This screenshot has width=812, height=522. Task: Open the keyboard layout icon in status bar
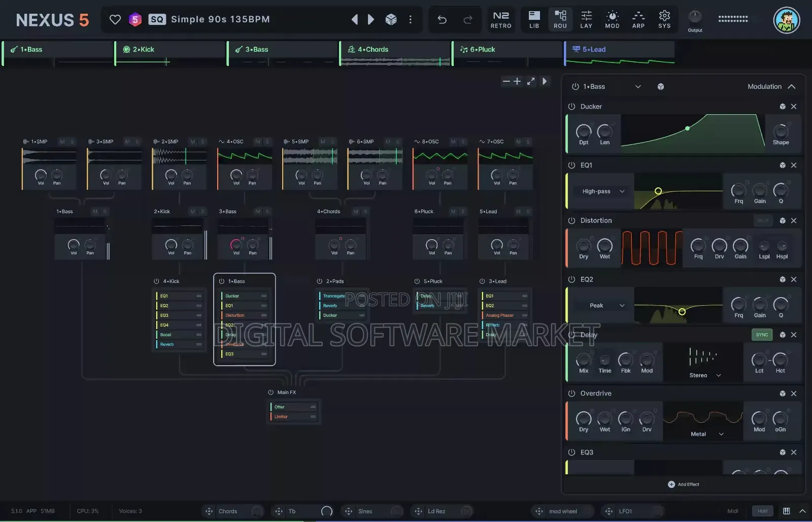click(787, 511)
